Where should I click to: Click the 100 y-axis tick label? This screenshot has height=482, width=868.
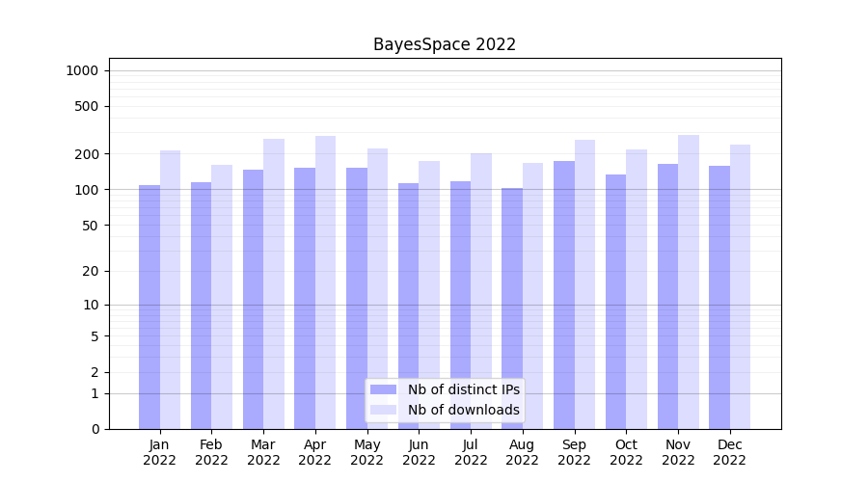(x=86, y=190)
